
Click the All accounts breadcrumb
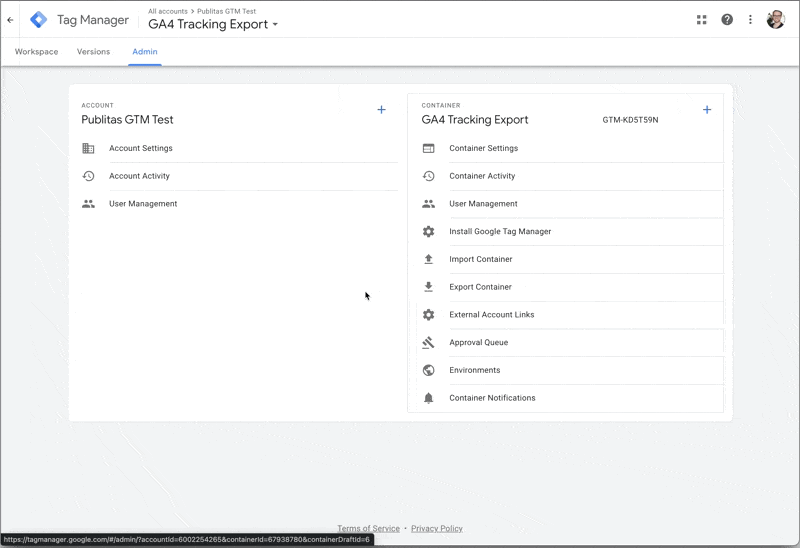coord(168,11)
